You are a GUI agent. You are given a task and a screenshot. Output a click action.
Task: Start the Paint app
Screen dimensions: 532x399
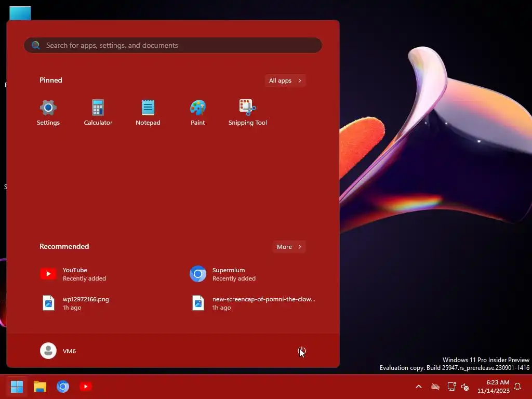198,113
